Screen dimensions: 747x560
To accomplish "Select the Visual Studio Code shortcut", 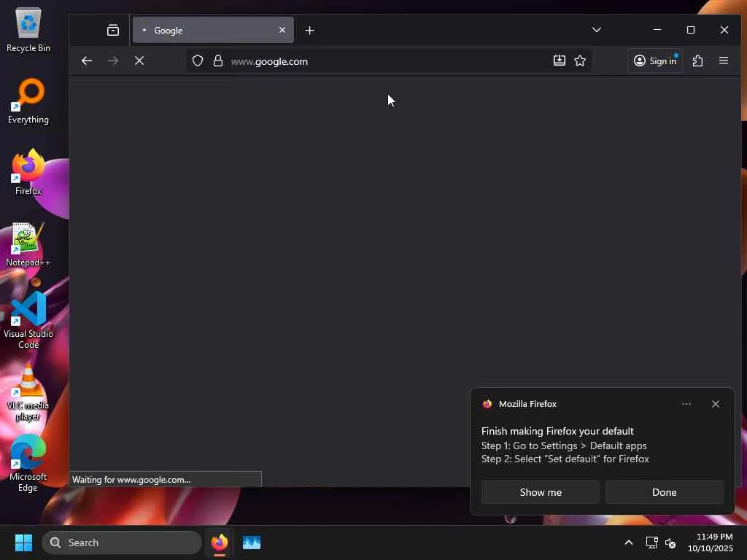I will pos(28,321).
